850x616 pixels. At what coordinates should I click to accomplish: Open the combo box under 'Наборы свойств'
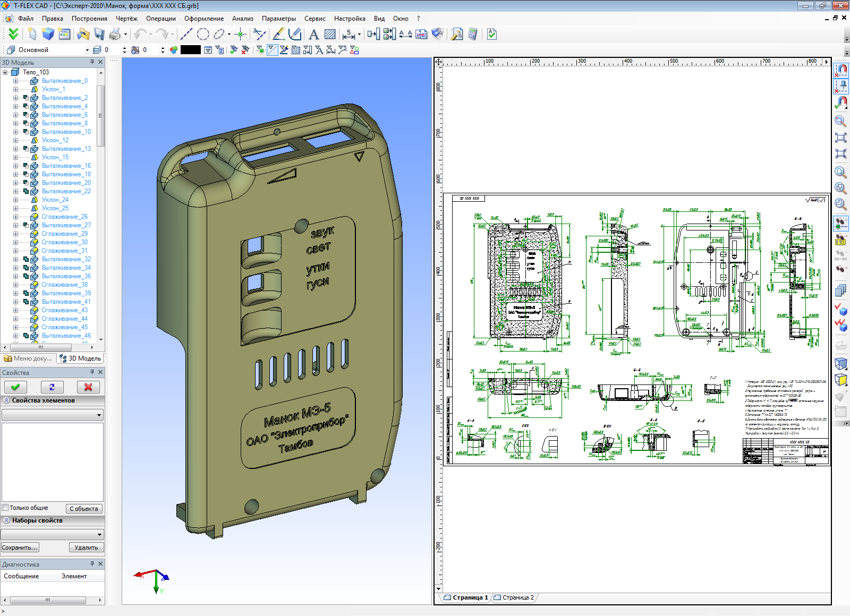52,534
